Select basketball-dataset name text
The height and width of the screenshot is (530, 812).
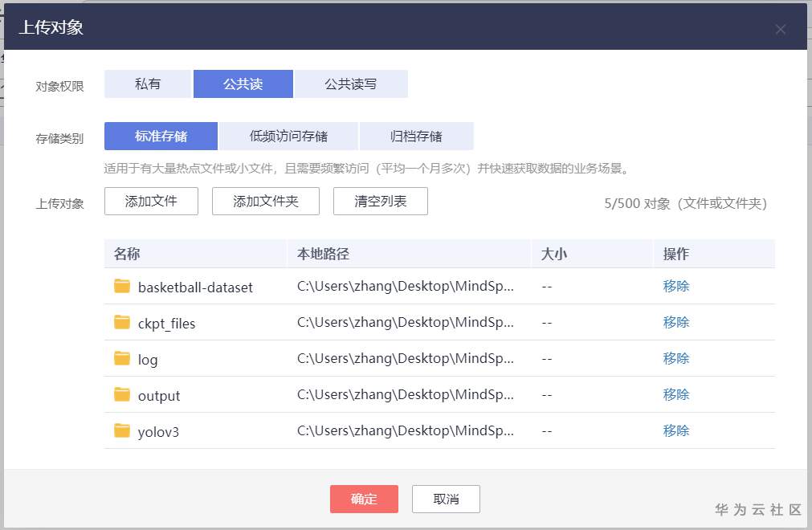point(195,287)
